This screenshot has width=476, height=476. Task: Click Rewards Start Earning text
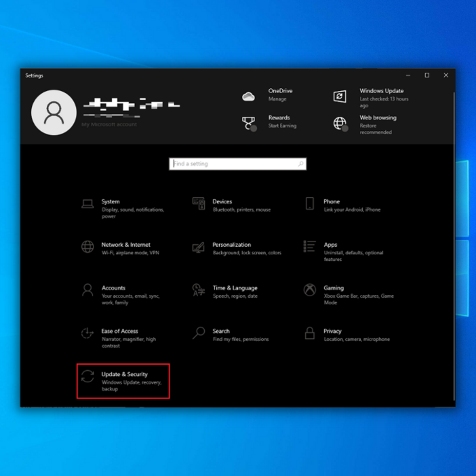point(282,125)
